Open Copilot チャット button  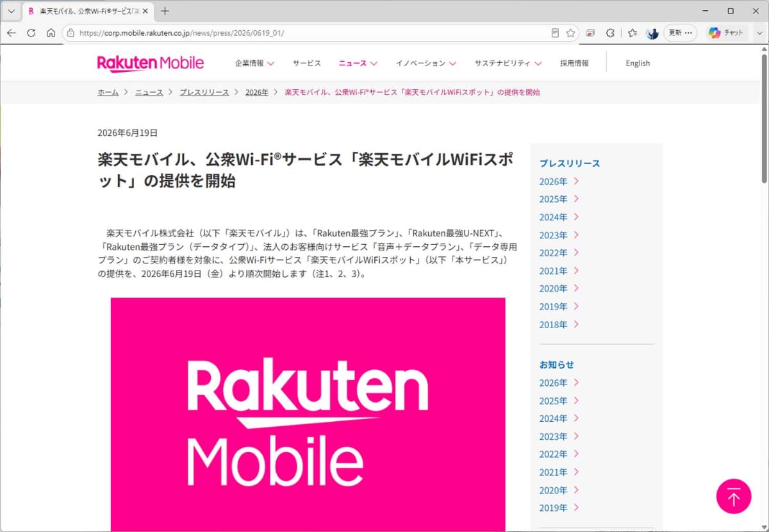pos(726,33)
